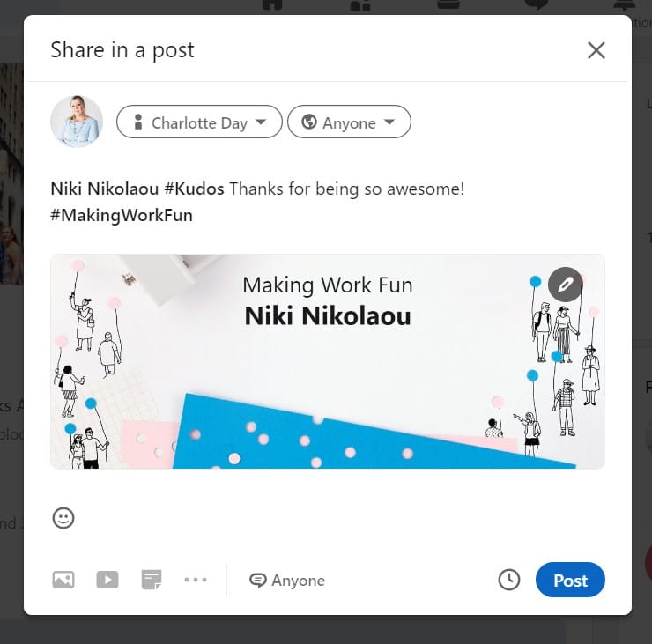Change who can comment via Anyone control
Image resolution: width=652 pixels, height=644 pixels.
tap(287, 581)
